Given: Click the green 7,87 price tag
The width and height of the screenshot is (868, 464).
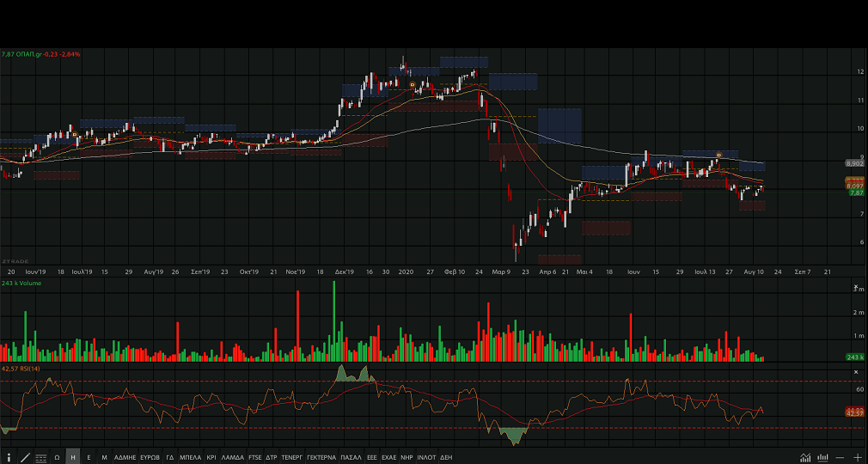Looking at the screenshot, I should (x=855, y=193).
